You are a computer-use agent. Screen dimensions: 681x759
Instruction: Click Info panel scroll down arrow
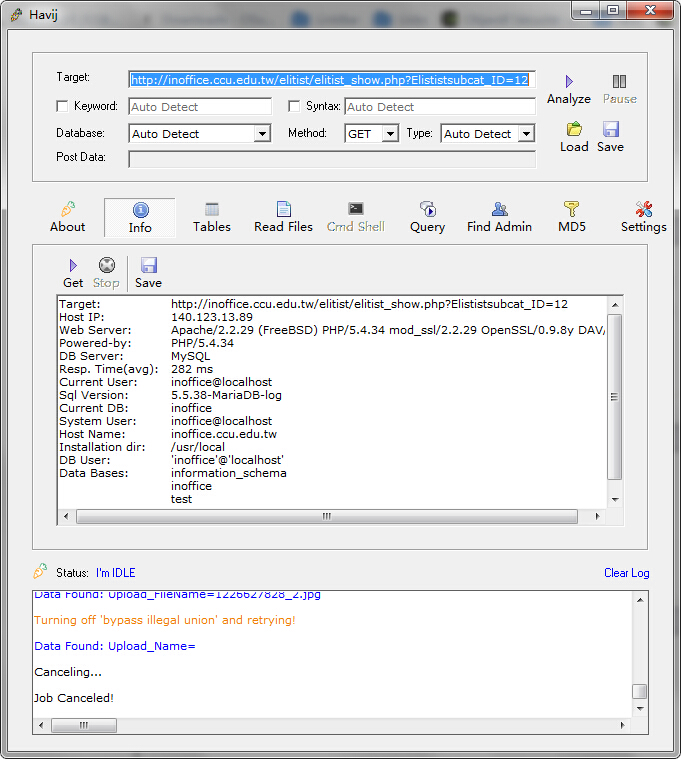tap(615, 500)
